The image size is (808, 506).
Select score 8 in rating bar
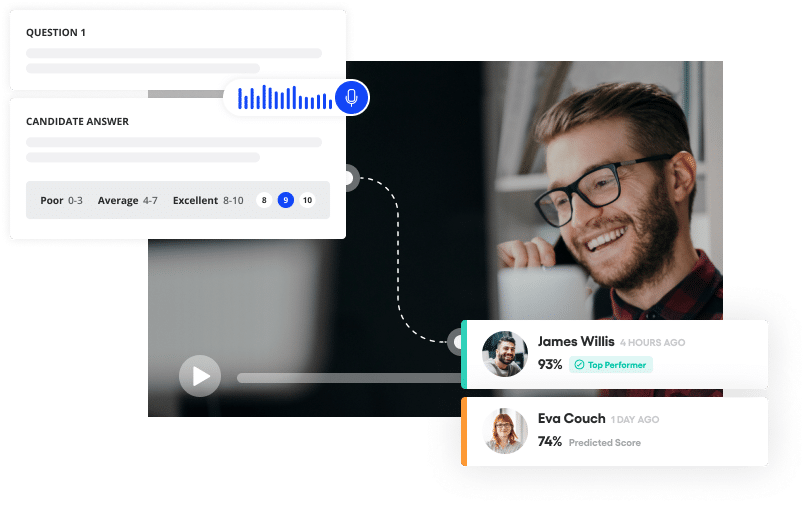(x=264, y=200)
